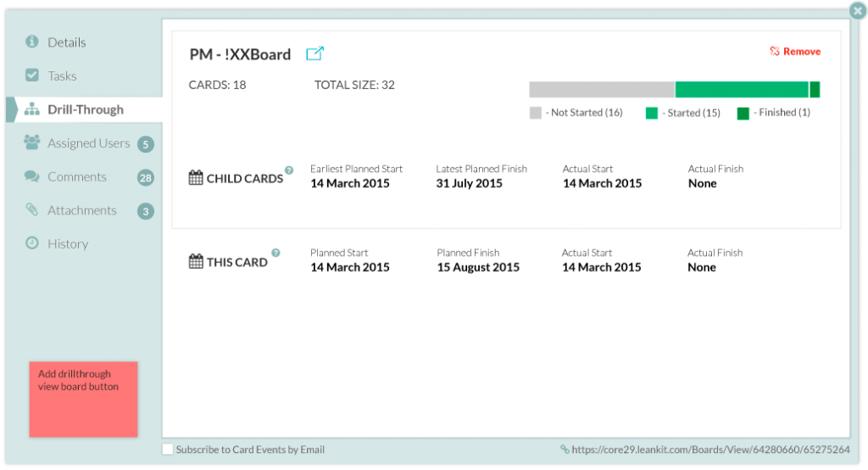Screen dimensions: 868x470
Task: Open the Child Cards help question mark
Action: point(289,171)
